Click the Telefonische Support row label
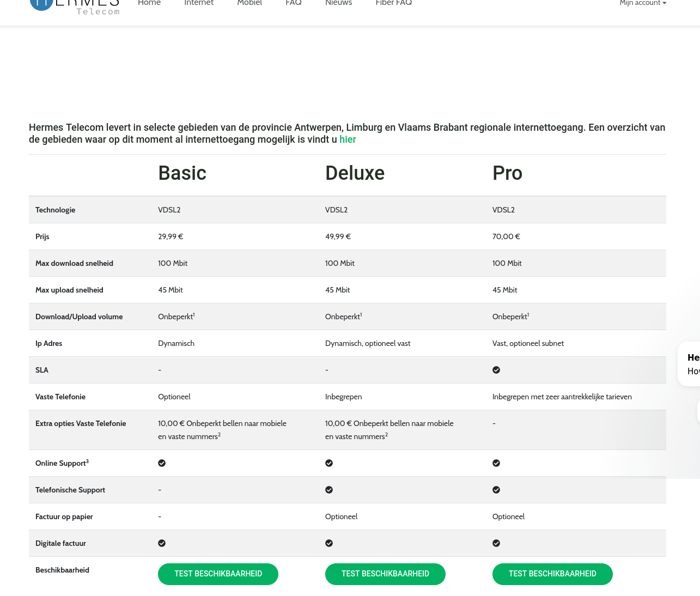Viewport: 700px width, 596px height. [x=70, y=490]
